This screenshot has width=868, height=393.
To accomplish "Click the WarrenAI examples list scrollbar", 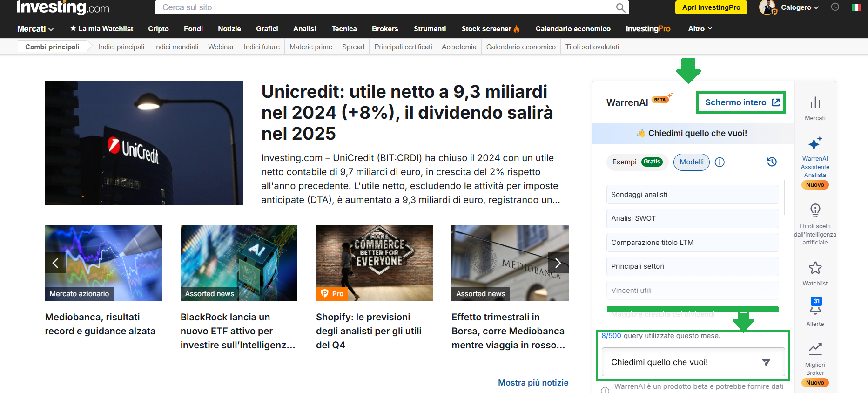I will pyautogui.click(x=785, y=198).
